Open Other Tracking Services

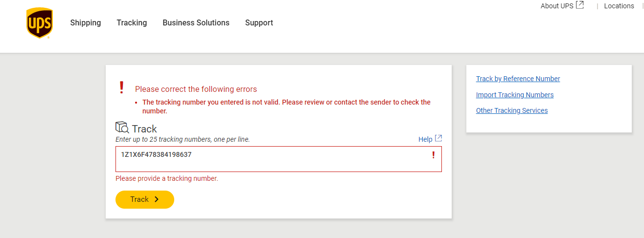tap(512, 110)
